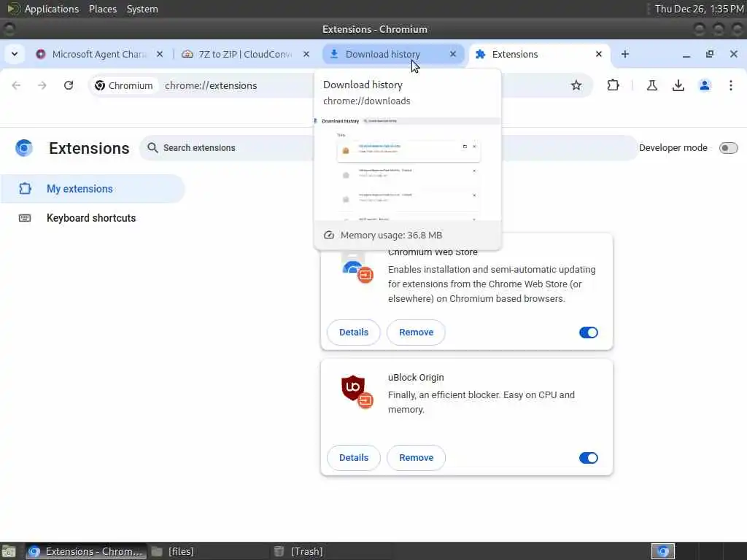Close the Microsoft Agent Chara tab
The height and width of the screenshot is (560, 747).
(x=160, y=54)
